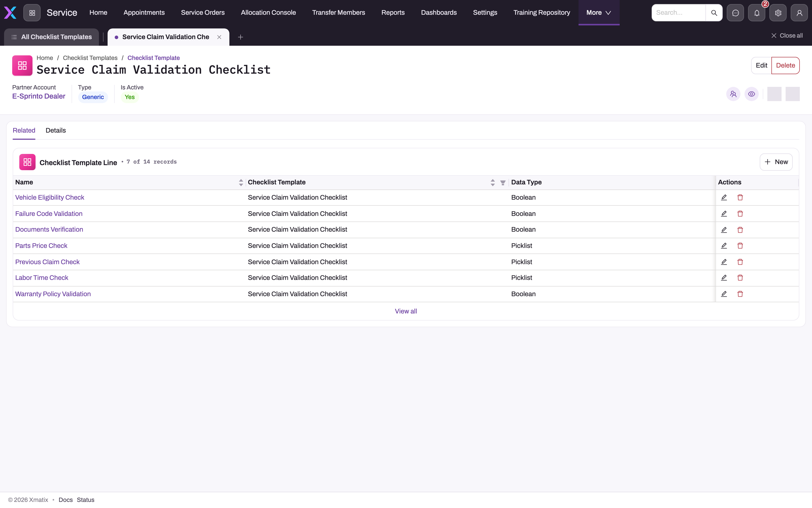The height and width of the screenshot is (508, 812).
Task: Open the app launcher grid icon
Action: [32, 13]
